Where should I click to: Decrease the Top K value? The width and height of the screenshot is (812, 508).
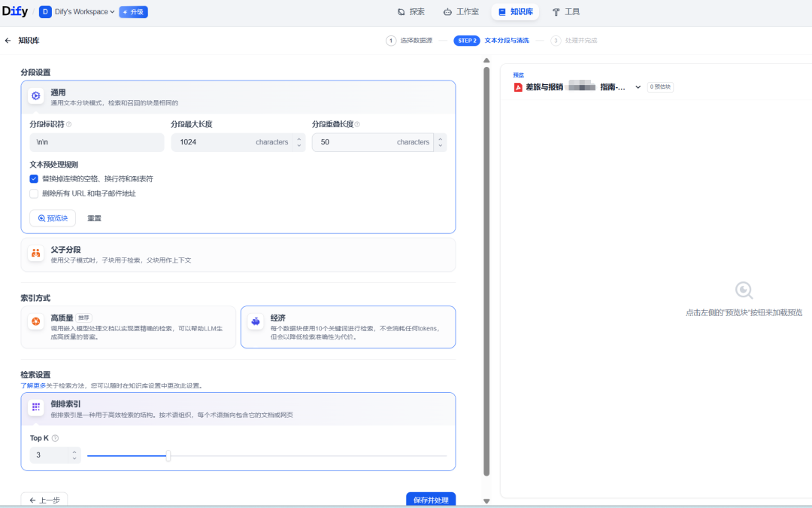[74, 459]
